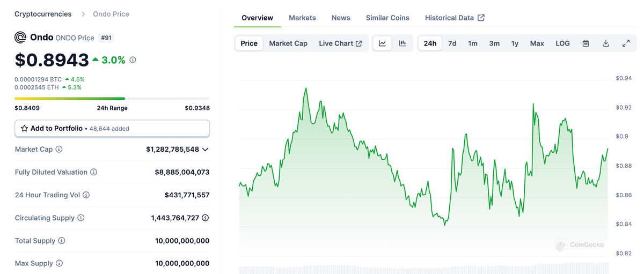The width and height of the screenshot is (644, 274).
Task: Show Max Supply info icon
Action: coord(59,263)
